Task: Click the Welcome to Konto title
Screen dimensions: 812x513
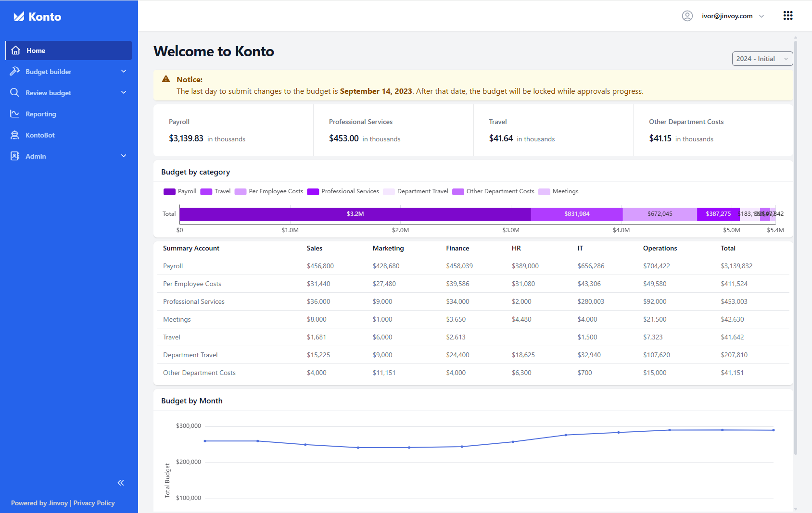Action: click(x=214, y=51)
